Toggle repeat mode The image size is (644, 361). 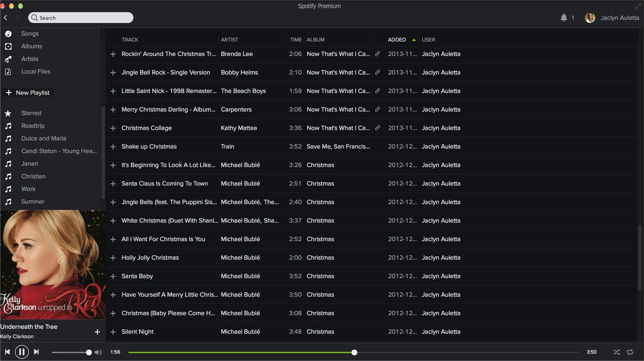tap(630, 352)
